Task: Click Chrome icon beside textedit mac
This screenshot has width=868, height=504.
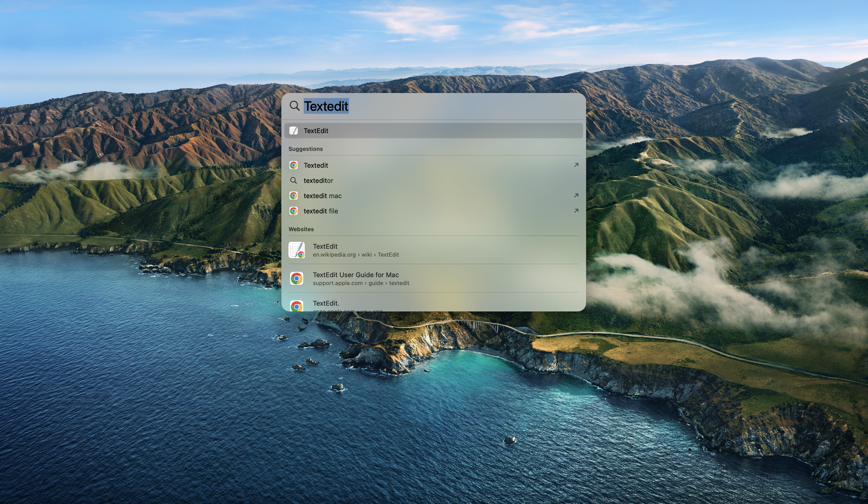Action: [x=294, y=196]
